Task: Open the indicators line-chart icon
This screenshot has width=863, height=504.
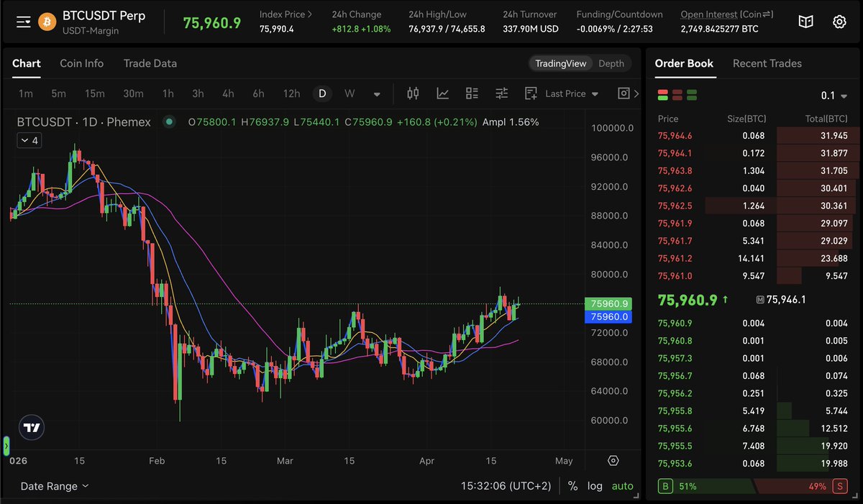Action: [443, 93]
